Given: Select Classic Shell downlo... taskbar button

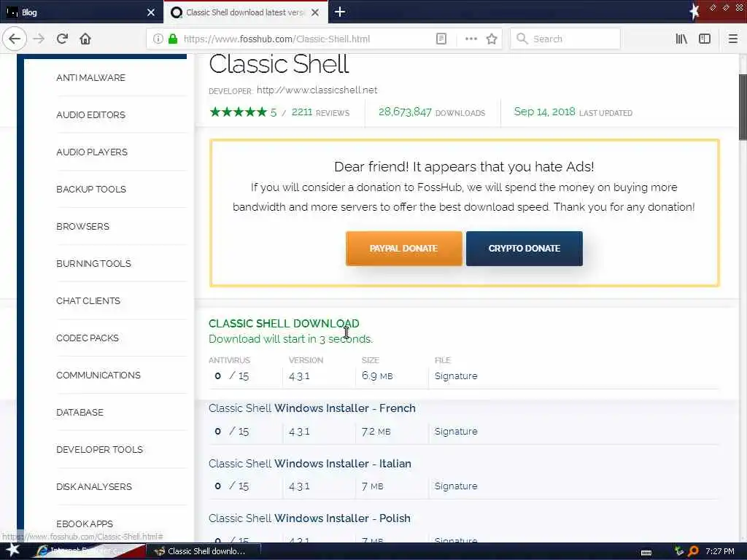Looking at the screenshot, I should [204, 551].
